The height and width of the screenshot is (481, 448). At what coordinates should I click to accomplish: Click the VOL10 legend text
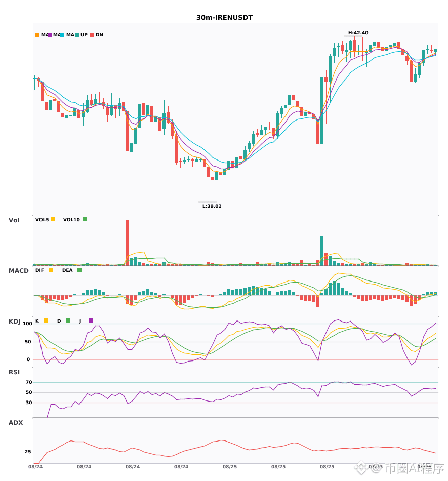pos(71,219)
